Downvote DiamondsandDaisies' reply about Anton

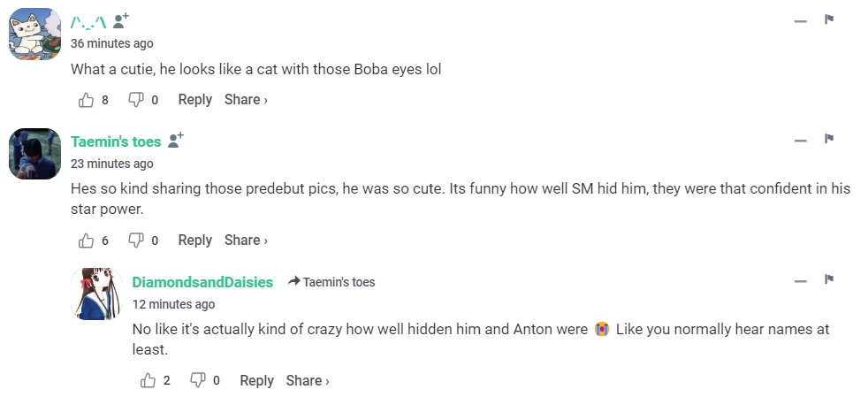click(198, 381)
